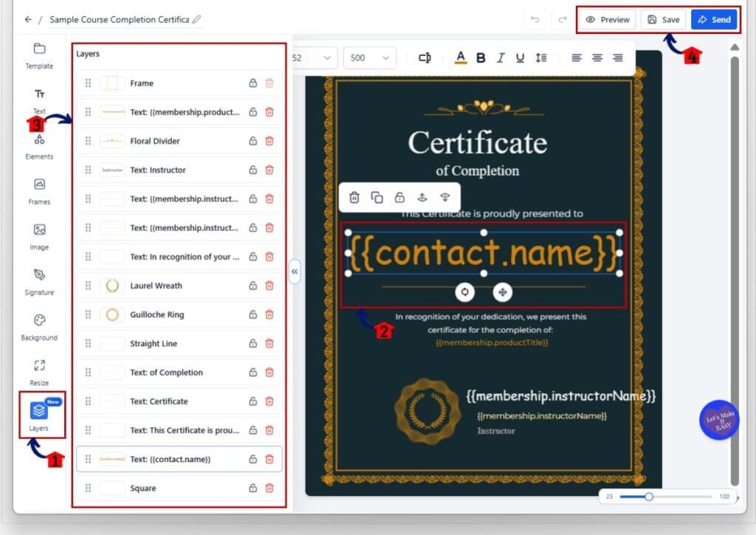This screenshot has height=535, width=756.
Task: Go back with the left arrow
Action: [x=28, y=19]
